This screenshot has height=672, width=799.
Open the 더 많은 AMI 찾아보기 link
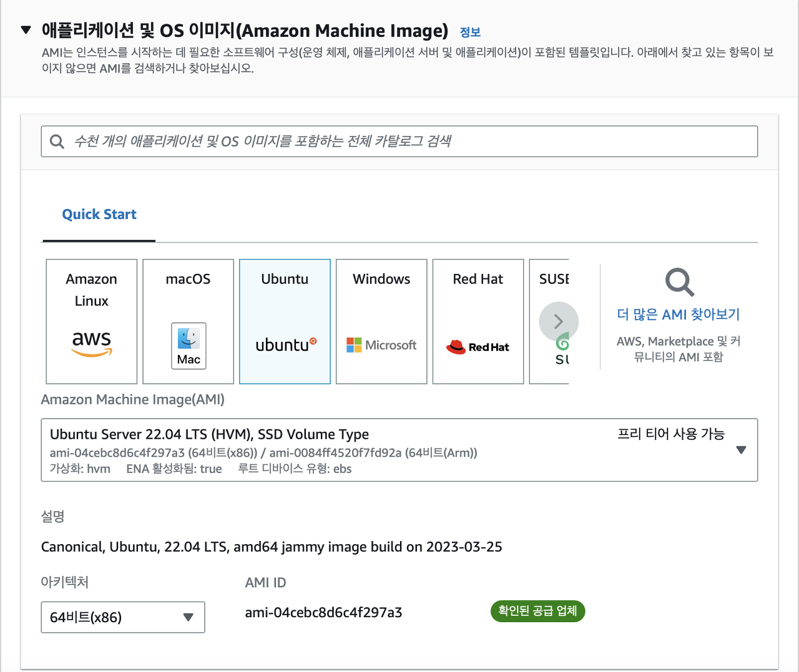click(x=679, y=314)
